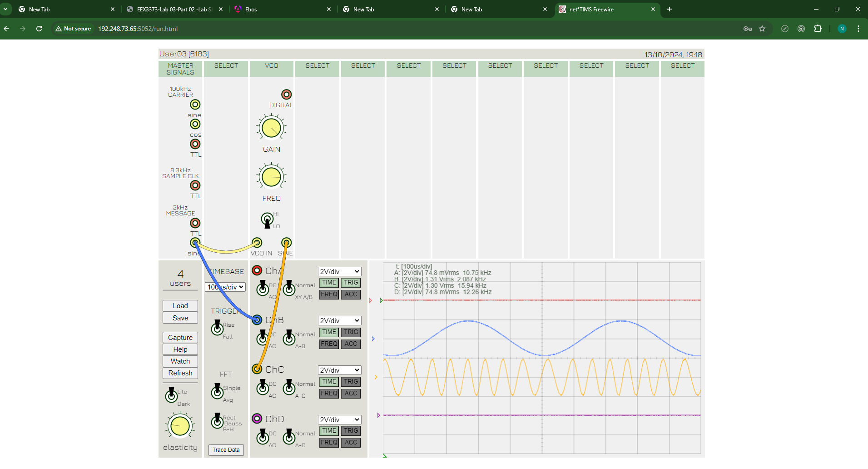Click the ChC scope input jack
The height and width of the screenshot is (469, 868).
coord(257,369)
